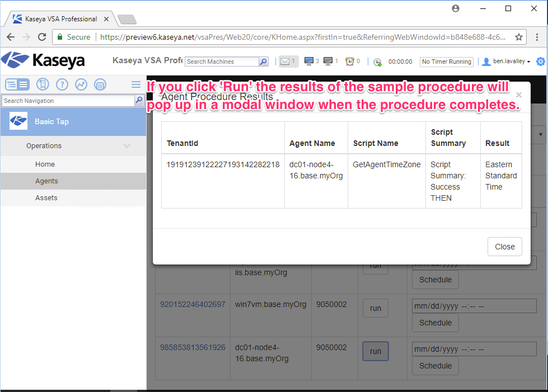Open agent link 920152246402697

pos(193,304)
